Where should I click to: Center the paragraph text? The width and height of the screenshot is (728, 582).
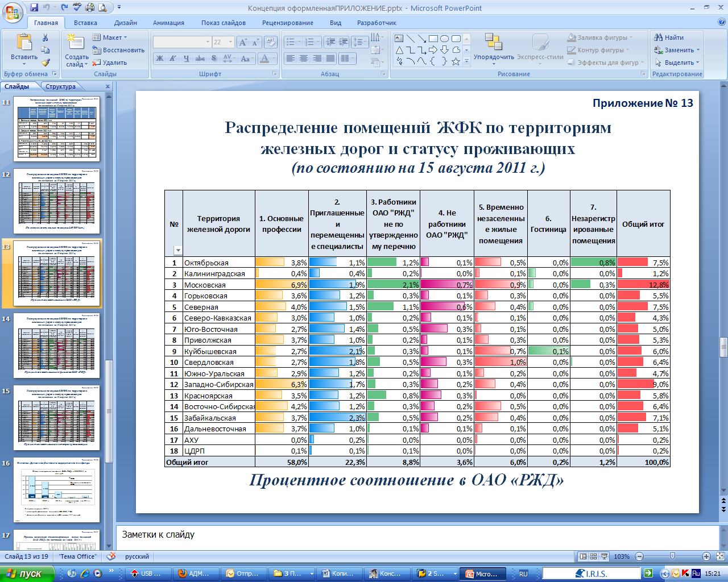[303, 58]
